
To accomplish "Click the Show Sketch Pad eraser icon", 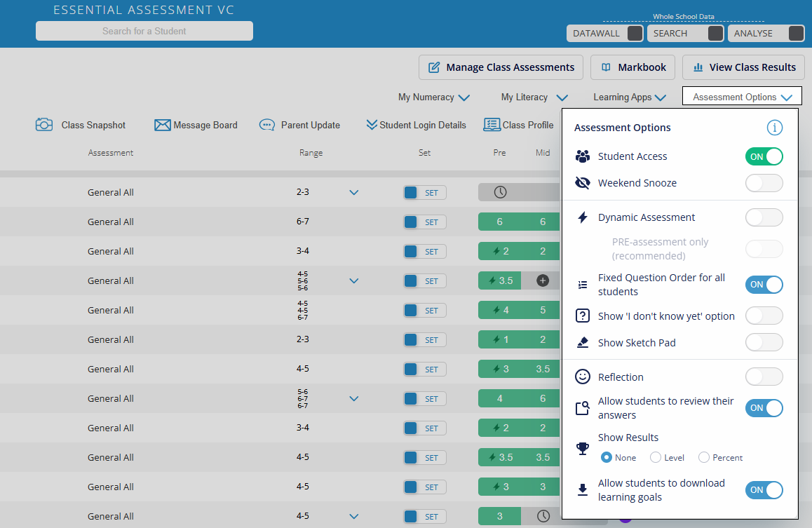I will click(583, 342).
